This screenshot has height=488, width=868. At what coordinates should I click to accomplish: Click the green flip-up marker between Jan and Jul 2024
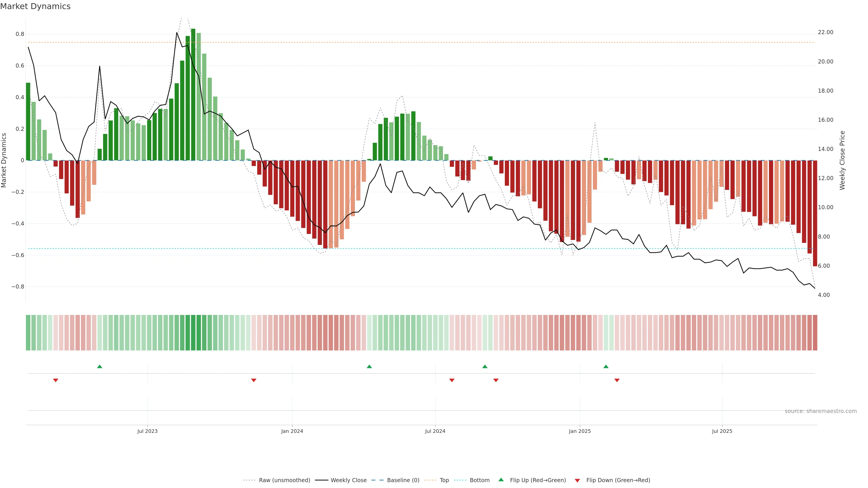tap(369, 366)
